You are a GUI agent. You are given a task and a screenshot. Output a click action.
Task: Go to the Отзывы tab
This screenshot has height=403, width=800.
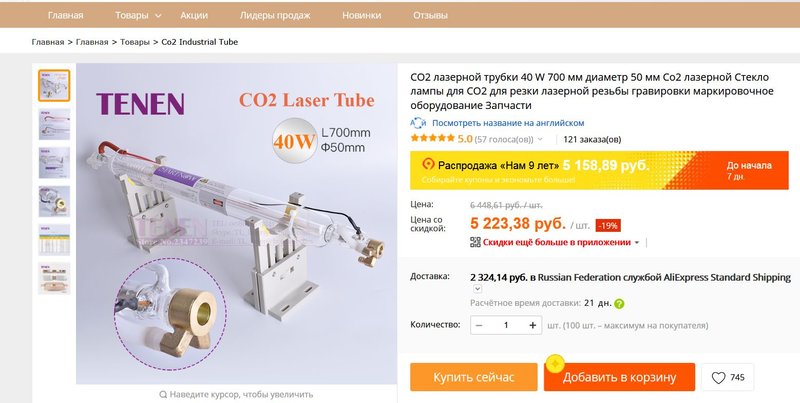430,16
